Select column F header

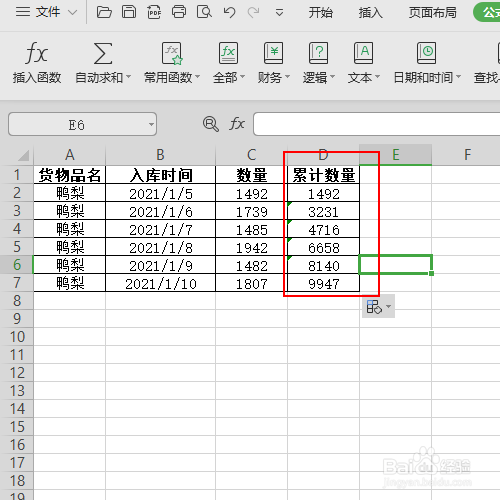pyautogui.click(x=467, y=155)
